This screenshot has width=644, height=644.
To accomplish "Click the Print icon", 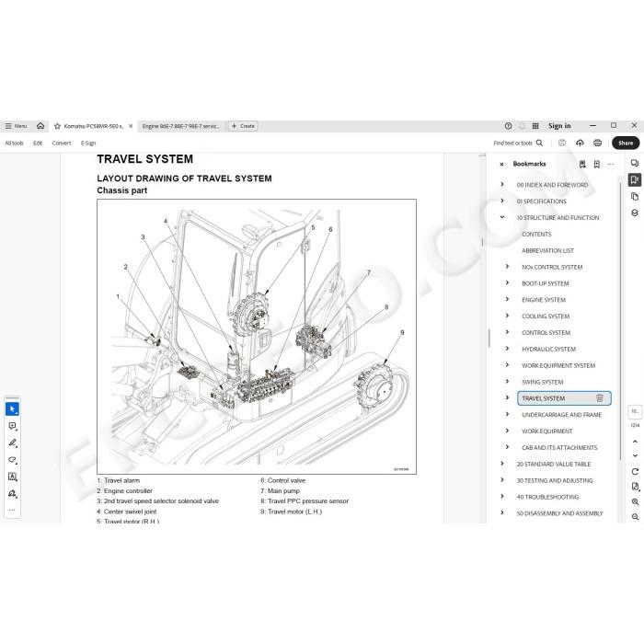I will coord(598,143).
